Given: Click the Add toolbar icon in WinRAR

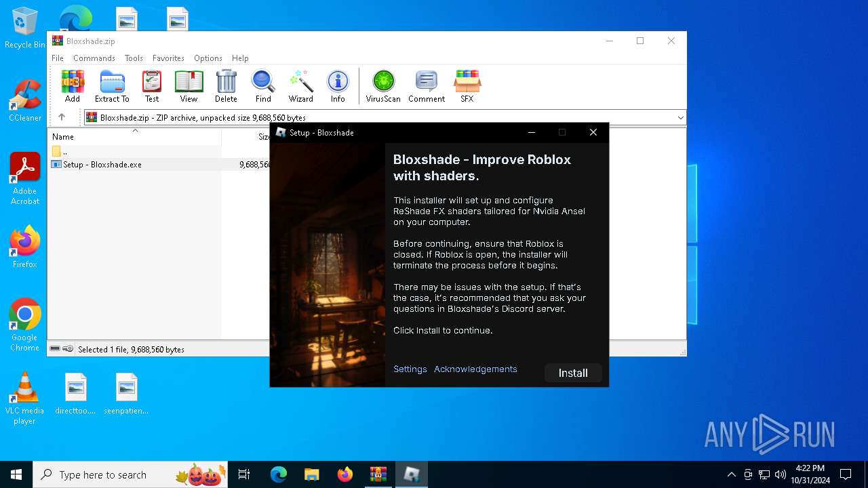Looking at the screenshot, I should click(x=73, y=86).
